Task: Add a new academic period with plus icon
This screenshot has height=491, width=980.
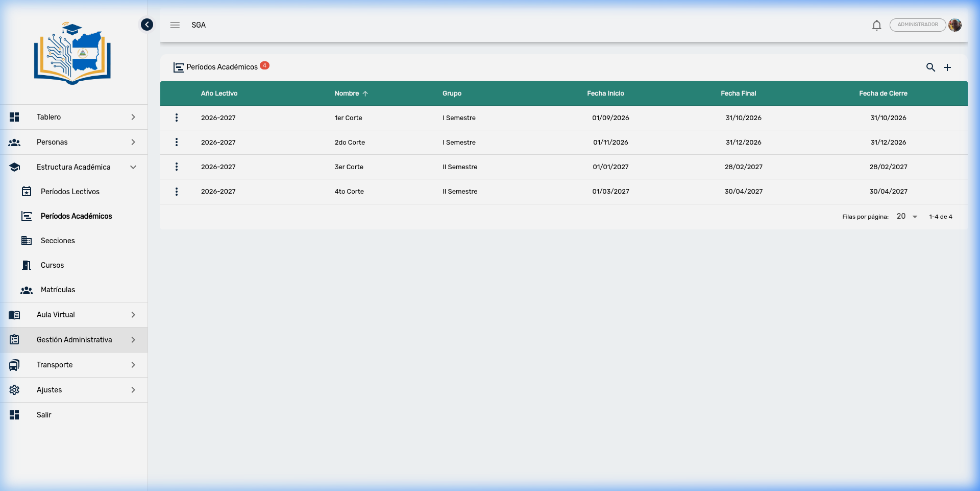Action: pos(947,67)
